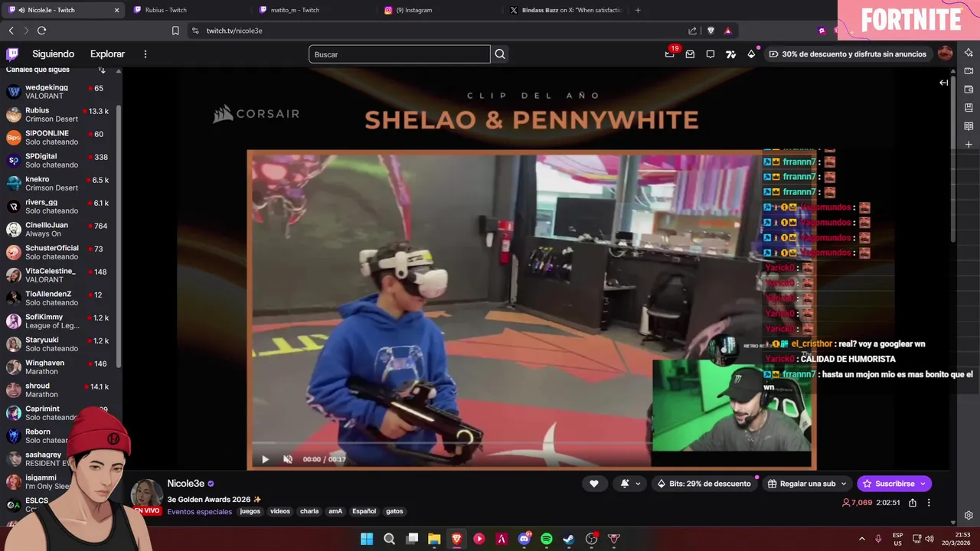Screen dimensions: 980x551
Task: Open File Explorer from the taskbar
Action: pos(434,539)
